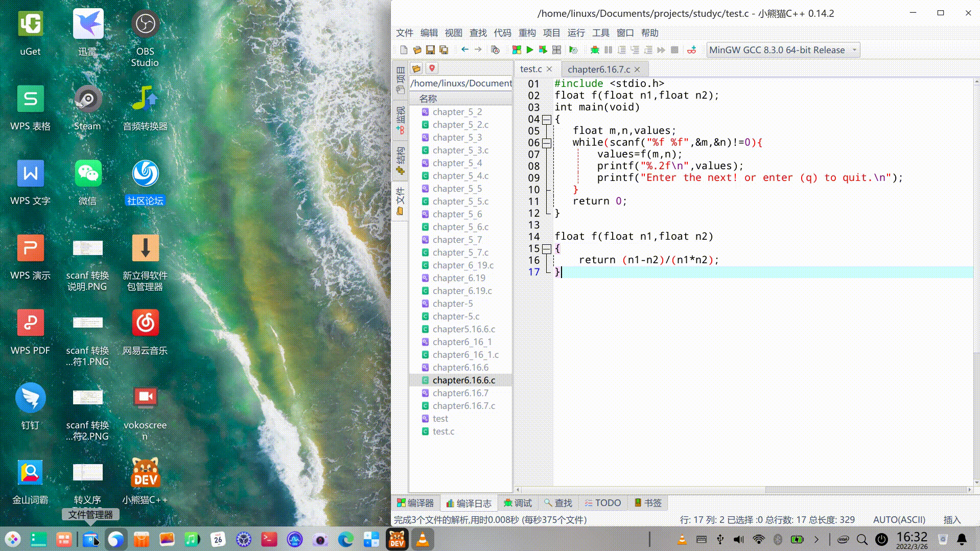The height and width of the screenshot is (551, 980).
Task: Click the red location pin icon
Action: (432, 68)
